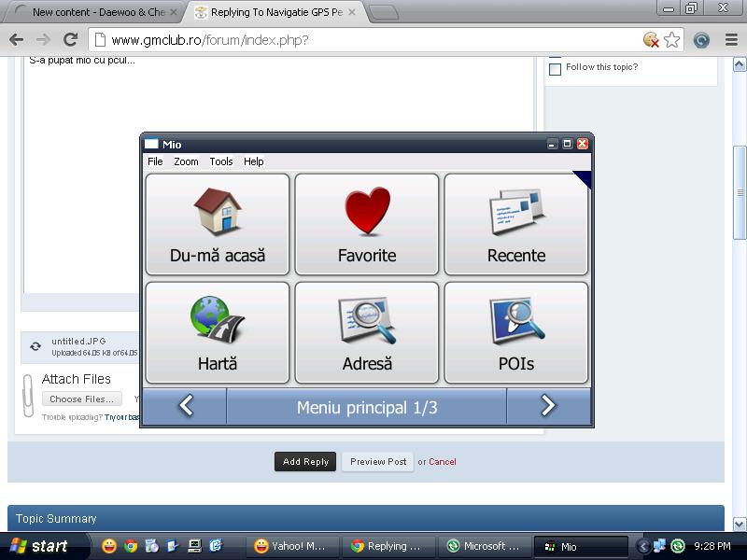Click the Choose Files button
Image resolution: width=747 pixels, height=560 pixels.
82,399
